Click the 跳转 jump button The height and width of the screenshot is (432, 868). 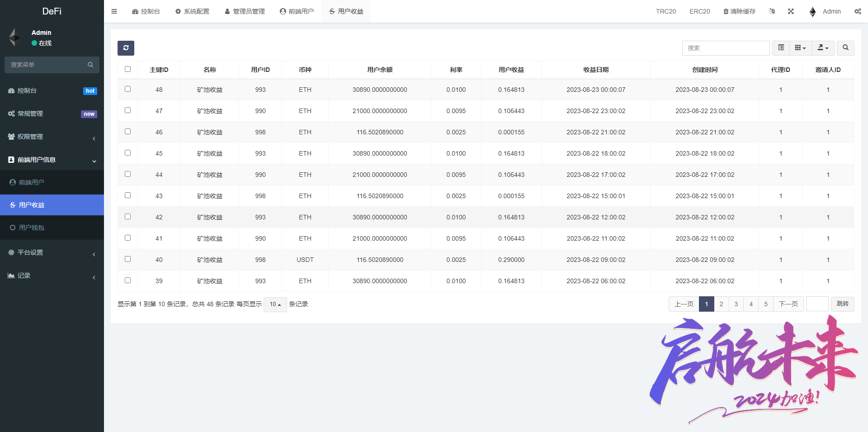(x=843, y=304)
